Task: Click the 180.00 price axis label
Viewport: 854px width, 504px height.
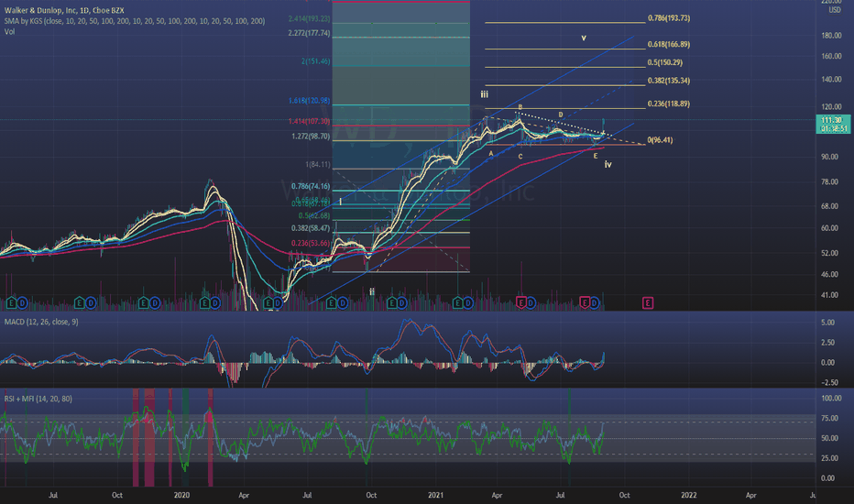Action: (832, 36)
